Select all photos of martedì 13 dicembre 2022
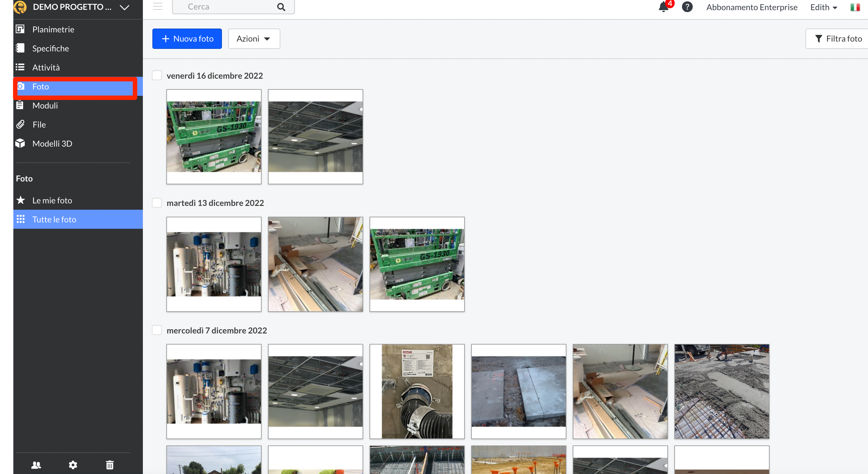Screen dimensions: 868x474 [157, 203]
